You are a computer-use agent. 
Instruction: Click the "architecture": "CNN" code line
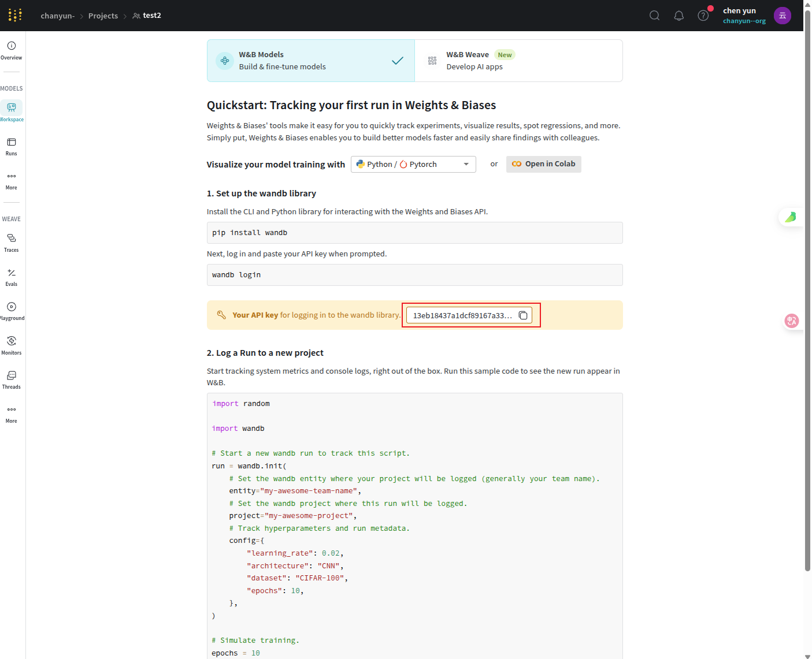pyautogui.click(x=295, y=566)
